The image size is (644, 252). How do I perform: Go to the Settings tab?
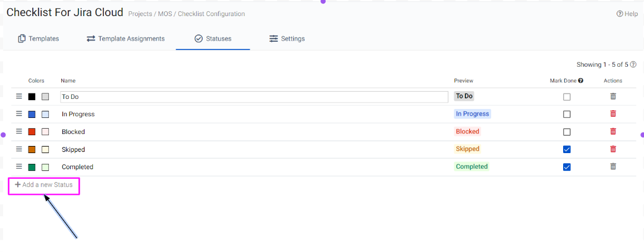coord(287,39)
